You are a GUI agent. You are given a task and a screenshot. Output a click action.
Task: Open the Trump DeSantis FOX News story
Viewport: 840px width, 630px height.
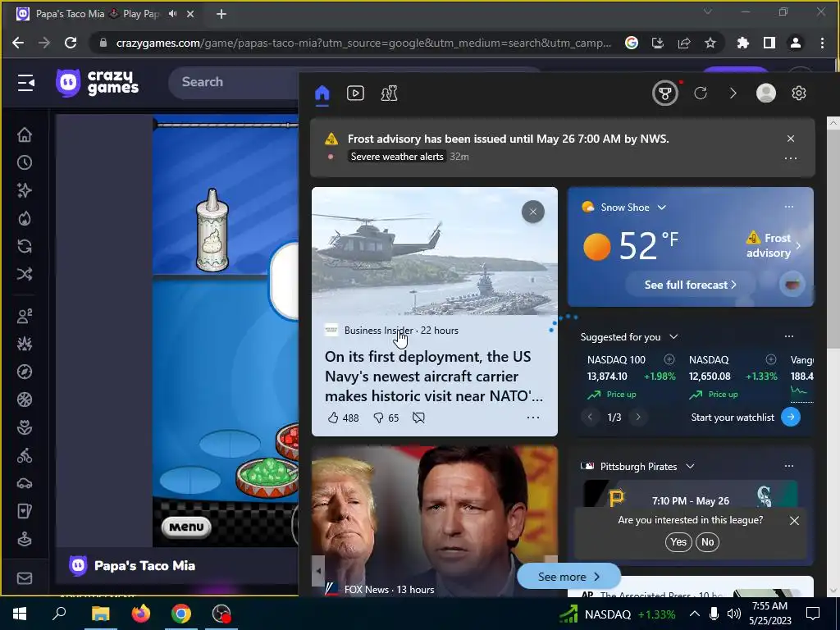(x=435, y=521)
